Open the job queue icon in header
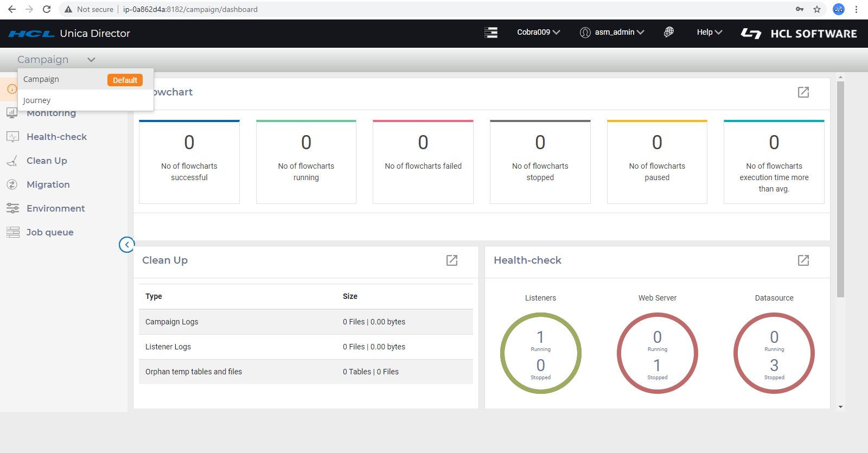 [491, 33]
